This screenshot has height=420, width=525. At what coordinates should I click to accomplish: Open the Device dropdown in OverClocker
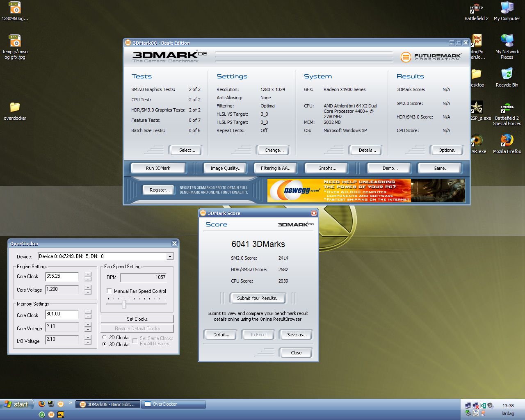tap(170, 257)
